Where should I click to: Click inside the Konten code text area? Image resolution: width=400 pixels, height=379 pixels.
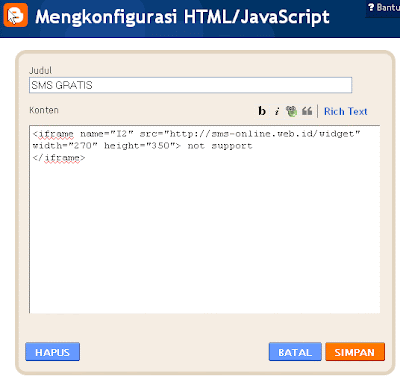(x=205, y=219)
